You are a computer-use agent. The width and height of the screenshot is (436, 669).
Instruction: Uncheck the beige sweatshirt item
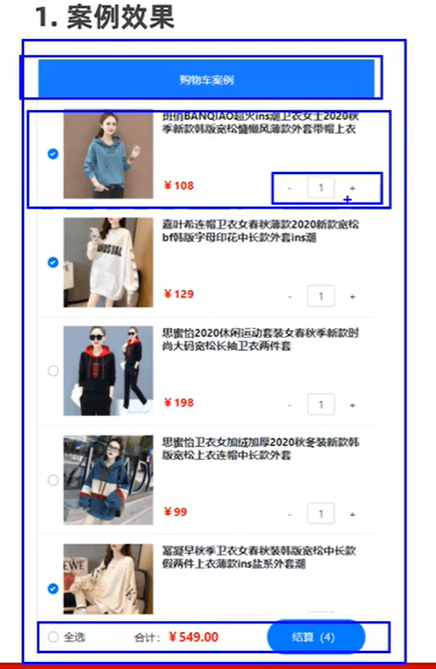pyautogui.click(x=53, y=589)
